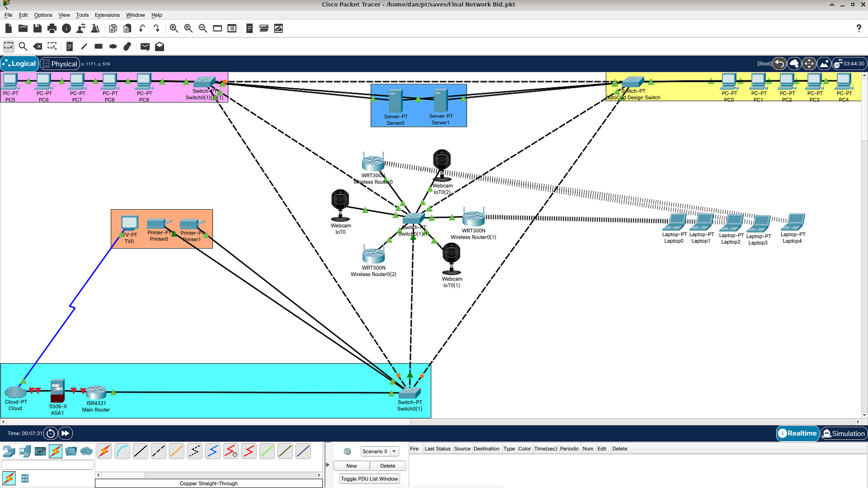Viewport: 868px width, 488px height.
Task: Choose the Select tool
Action: click(x=9, y=46)
